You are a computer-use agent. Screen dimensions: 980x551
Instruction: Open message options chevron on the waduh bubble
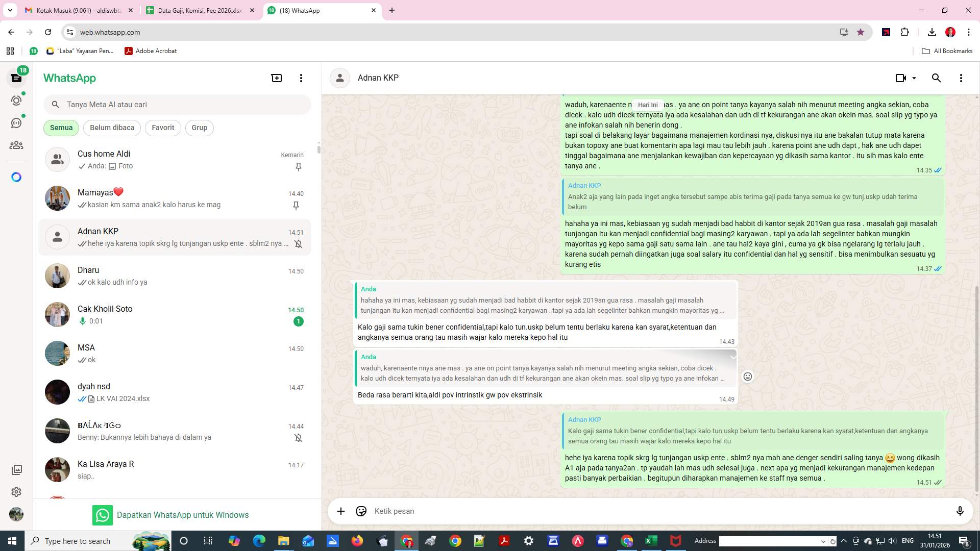[733, 357]
